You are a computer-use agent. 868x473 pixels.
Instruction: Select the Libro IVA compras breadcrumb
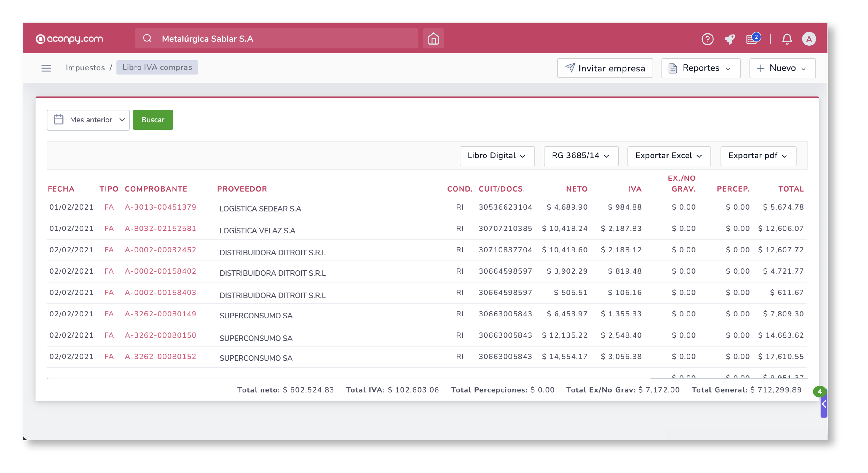pyautogui.click(x=157, y=67)
